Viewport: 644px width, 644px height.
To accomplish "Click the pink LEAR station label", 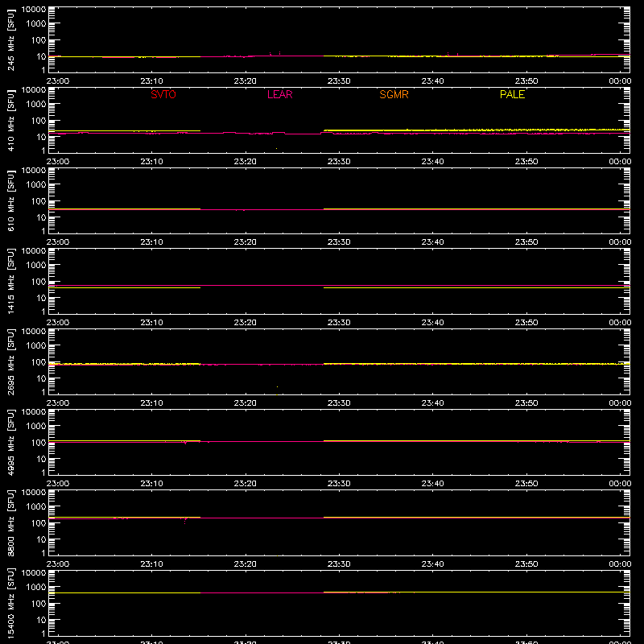I will click(279, 94).
